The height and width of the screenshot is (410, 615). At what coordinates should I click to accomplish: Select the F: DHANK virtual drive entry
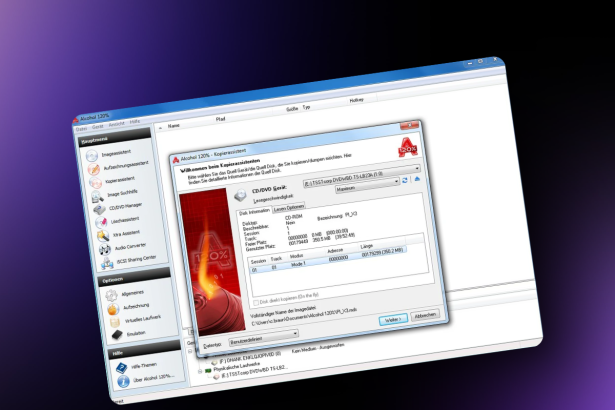[x=250, y=357]
